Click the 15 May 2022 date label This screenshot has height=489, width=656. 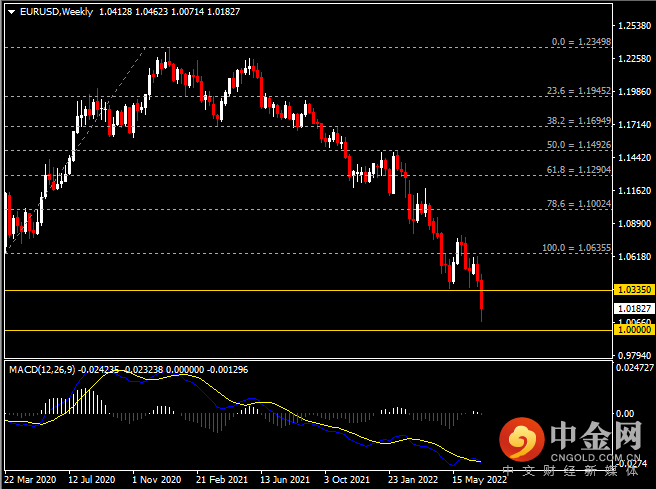[479, 480]
